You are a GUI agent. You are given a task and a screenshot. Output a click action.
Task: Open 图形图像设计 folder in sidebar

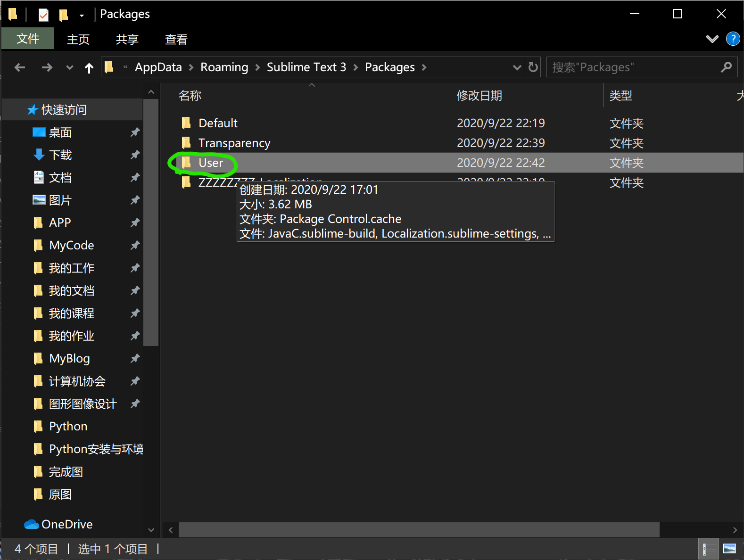coord(83,404)
